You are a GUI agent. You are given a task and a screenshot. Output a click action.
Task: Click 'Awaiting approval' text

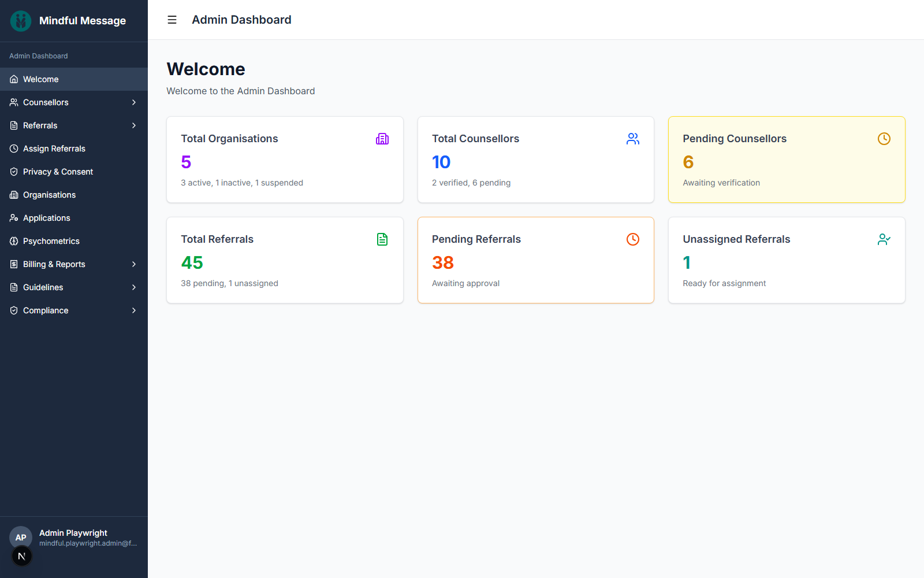pyautogui.click(x=465, y=283)
